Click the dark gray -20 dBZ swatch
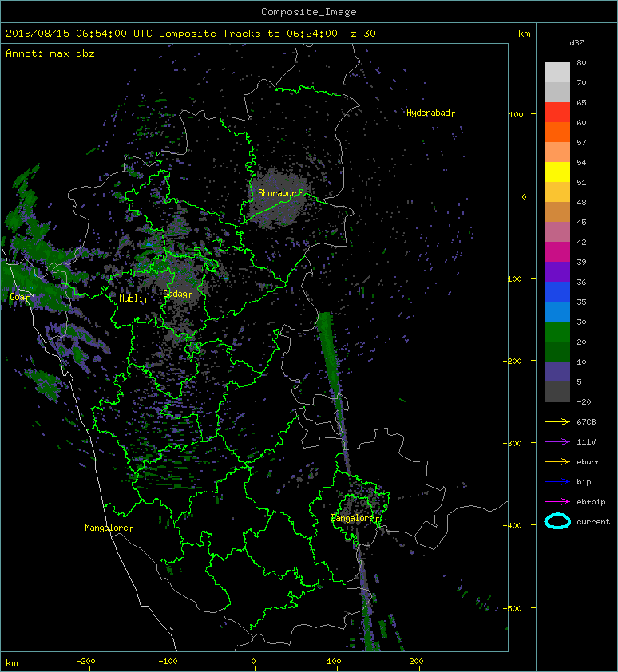This screenshot has height=672, width=618. [557, 392]
